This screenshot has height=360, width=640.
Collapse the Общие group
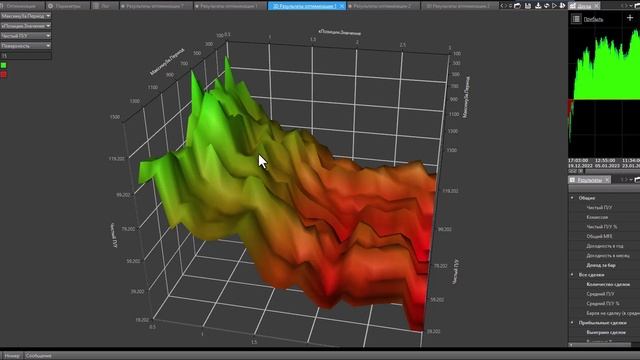pyautogui.click(x=572, y=198)
